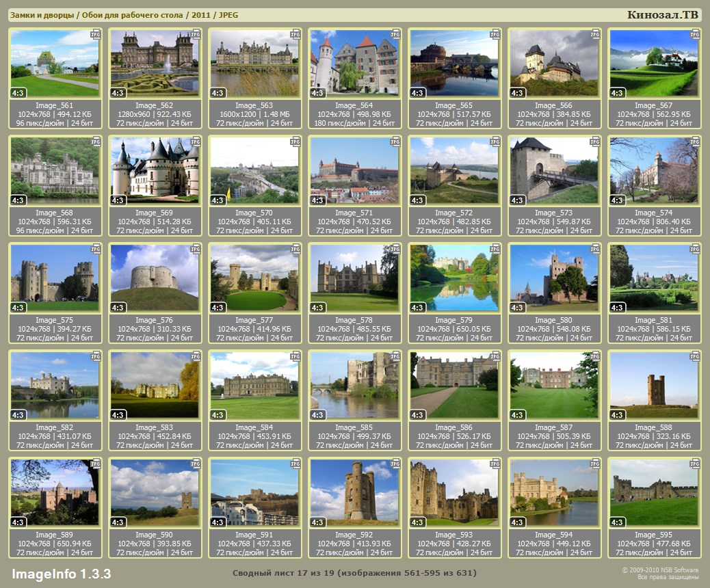Click the JPG badge on Image_595
This screenshot has height=588, width=710.
pyautogui.click(x=694, y=464)
